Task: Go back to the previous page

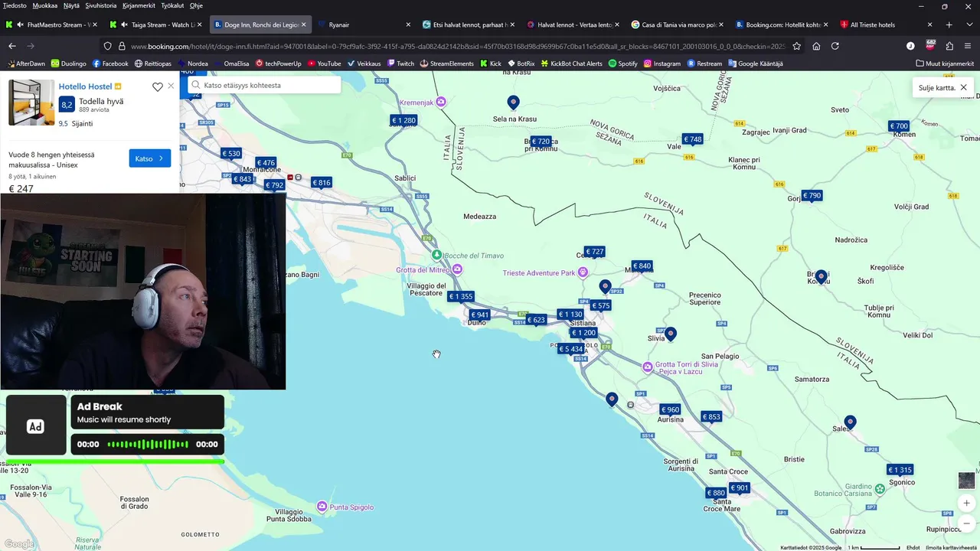Action: point(11,46)
